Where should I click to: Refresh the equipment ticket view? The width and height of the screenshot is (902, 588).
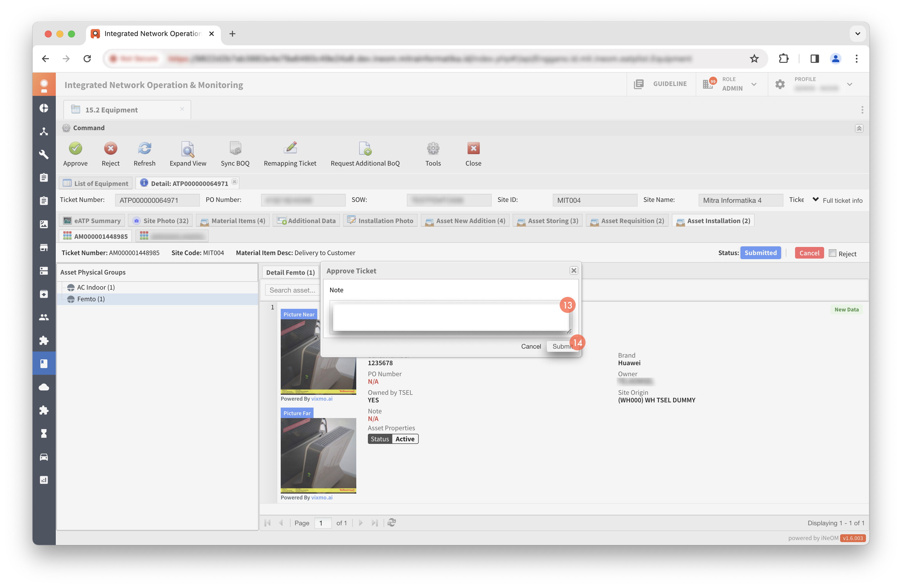(144, 148)
